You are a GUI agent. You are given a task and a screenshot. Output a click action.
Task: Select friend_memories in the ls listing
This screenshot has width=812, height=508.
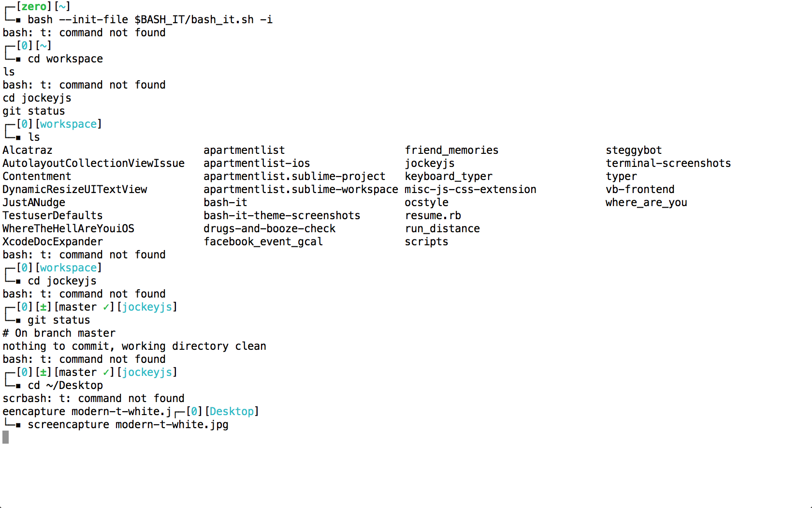[x=451, y=150]
